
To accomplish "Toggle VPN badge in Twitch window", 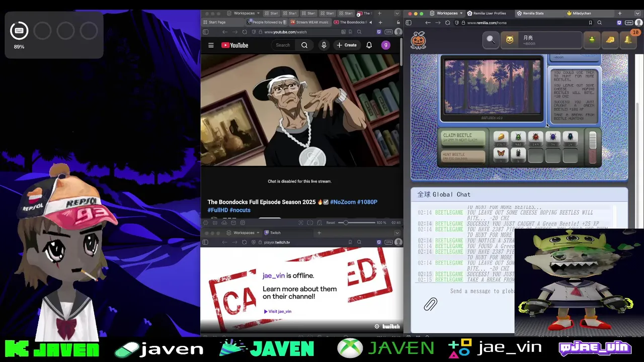I will pyautogui.click(x=388, y=242).
